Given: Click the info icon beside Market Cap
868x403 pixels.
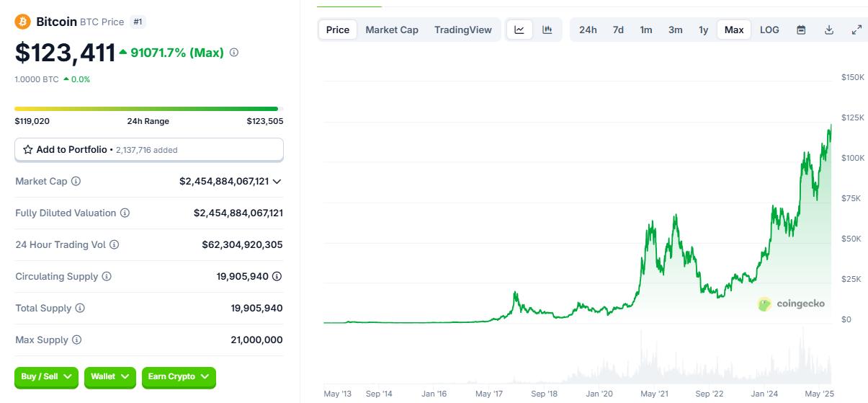Looking at the screenshot, I should tap(76, 182).
